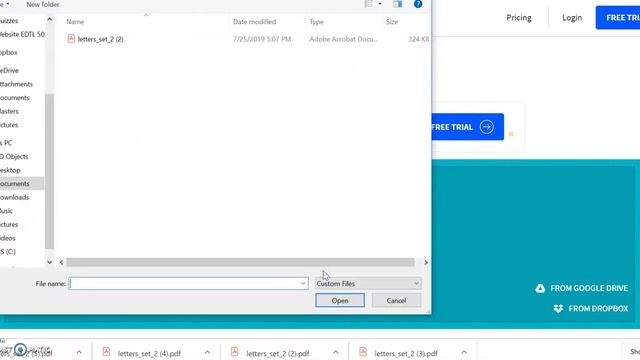Open Videos in navigation pane
The image size is (640, 360).
pyautogui.click(x=8, y=238)
